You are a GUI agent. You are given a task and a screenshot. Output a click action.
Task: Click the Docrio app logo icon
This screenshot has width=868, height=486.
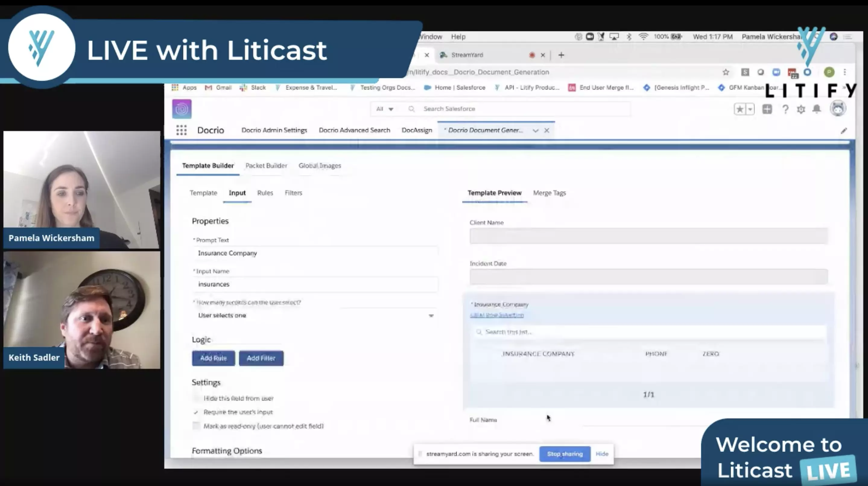click(182, 109)
